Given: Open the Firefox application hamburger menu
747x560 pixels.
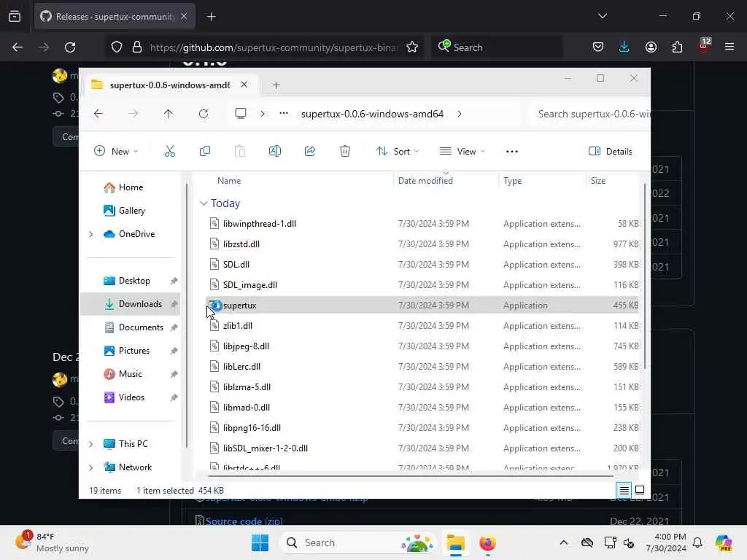Looking at the screenshot, I should point(729,47).
